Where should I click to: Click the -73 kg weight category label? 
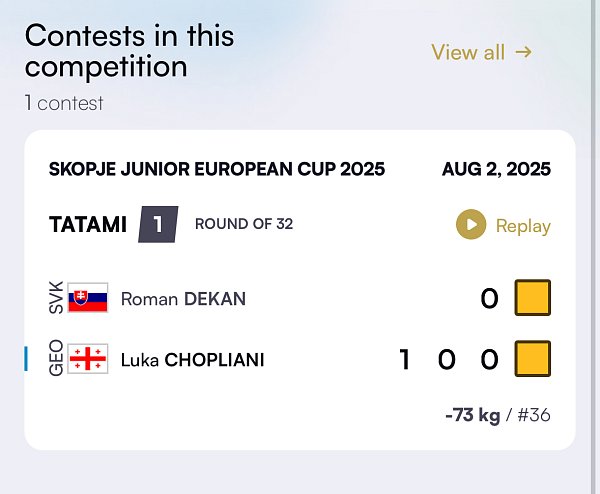(473, 415)
